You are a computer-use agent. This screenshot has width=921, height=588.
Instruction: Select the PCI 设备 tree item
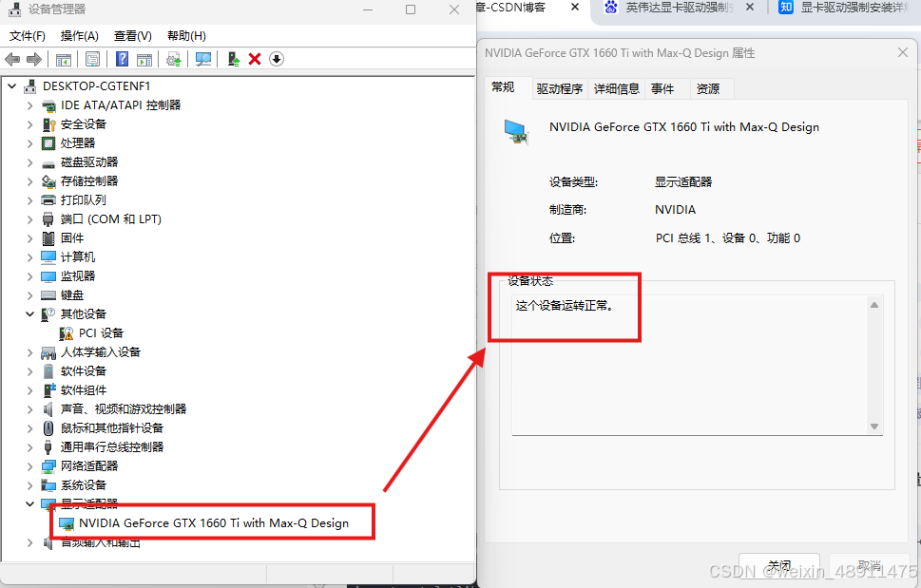(x=101, y=333)
